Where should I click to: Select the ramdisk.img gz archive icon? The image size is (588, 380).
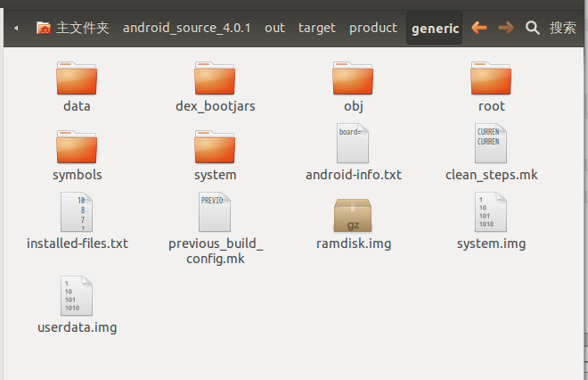click(353, 216)
